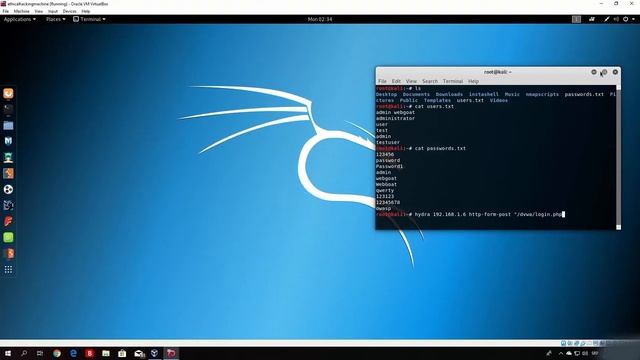Open the orange S icon in Kali dock
This screenshot has height=360, width=640.
point(8,253)
